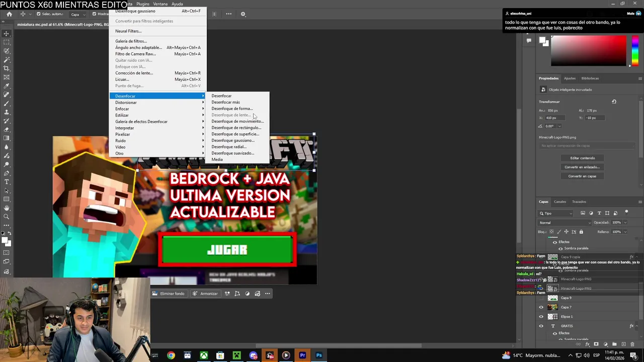Select the Eyedropper tool
The image size is (644, 362).
coord(7,86)
